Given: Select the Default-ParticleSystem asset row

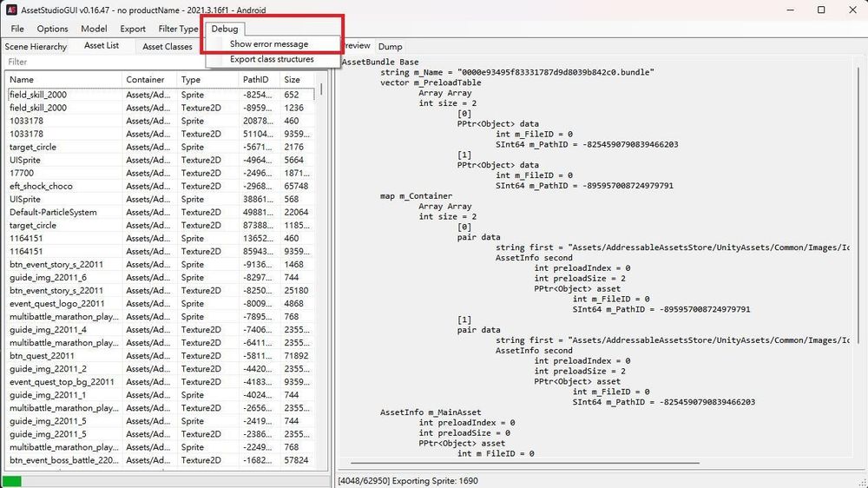Looking at the screenshot, I should pos(161,212).
